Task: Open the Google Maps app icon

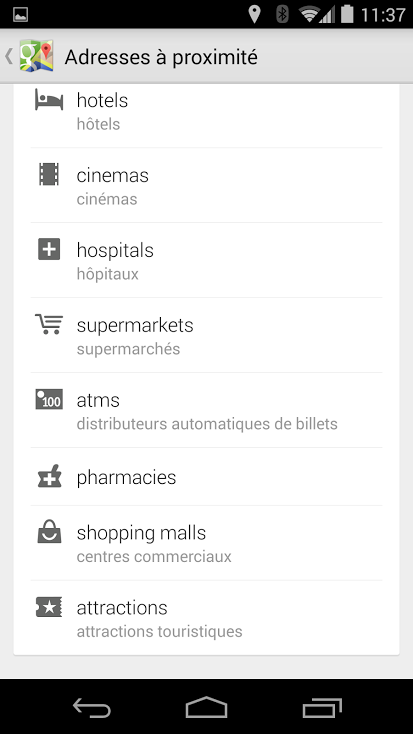Action: (x=37, y=56)
